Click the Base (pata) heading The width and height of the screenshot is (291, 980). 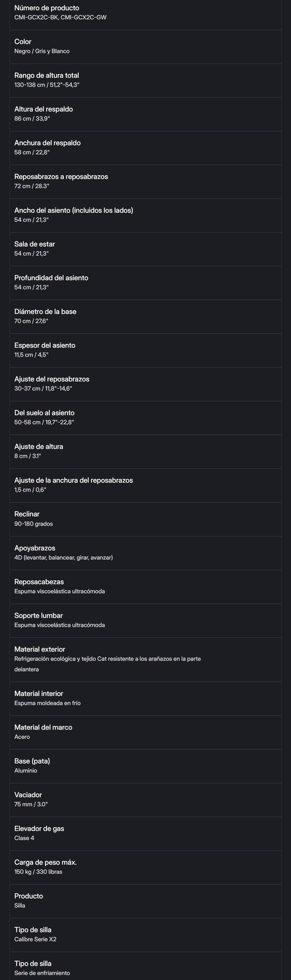coord(32,761)
